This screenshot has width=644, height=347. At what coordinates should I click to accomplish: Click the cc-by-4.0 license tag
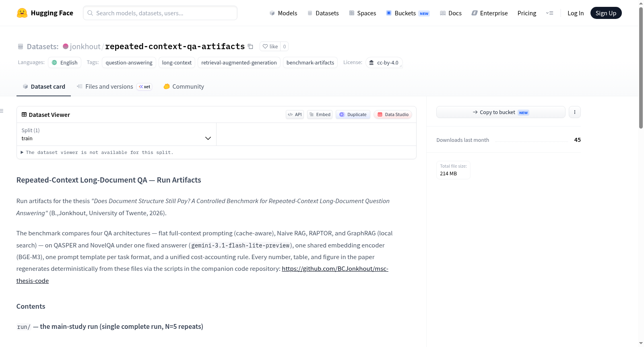pos(384,62)
